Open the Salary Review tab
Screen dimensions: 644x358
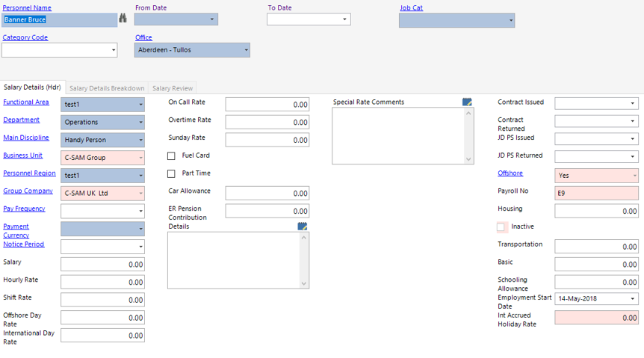tap(173, 88)
